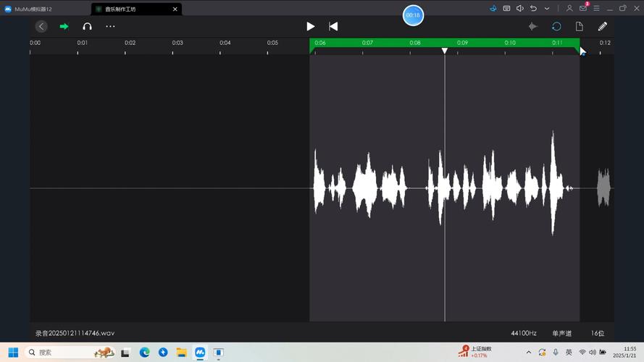Open the three-dots more options menu

click(110, 26)
